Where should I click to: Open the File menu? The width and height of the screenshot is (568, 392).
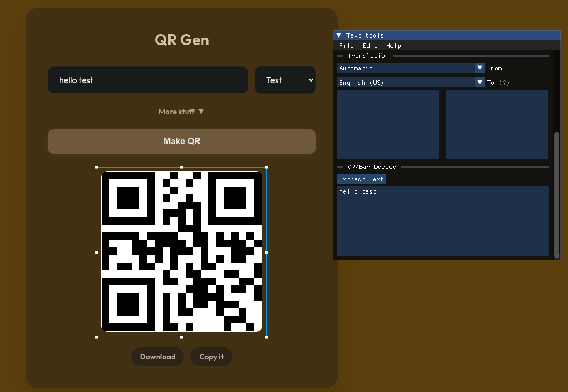coord(346,46)
